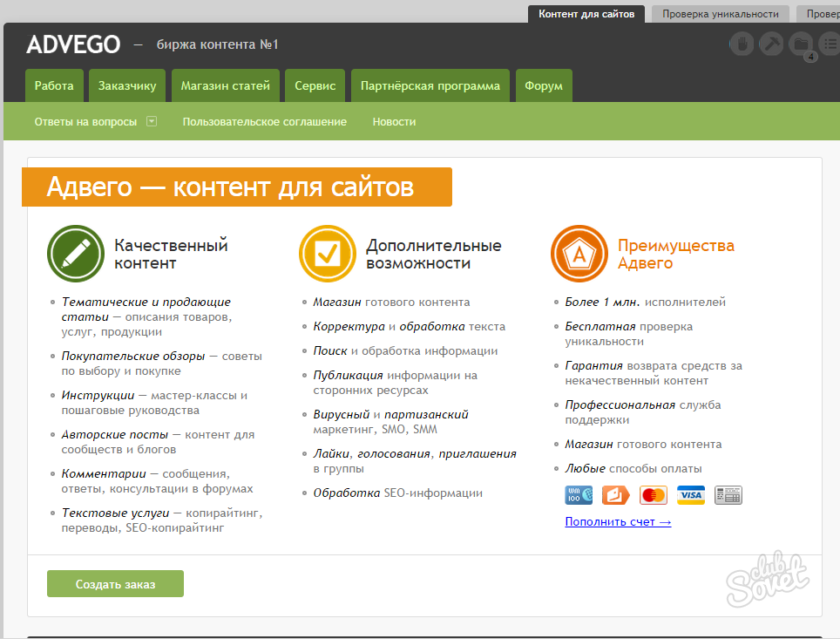Viewport: 840px width, 639px height.
Task: Go to the Форум tab
Action: click(544, 85)
